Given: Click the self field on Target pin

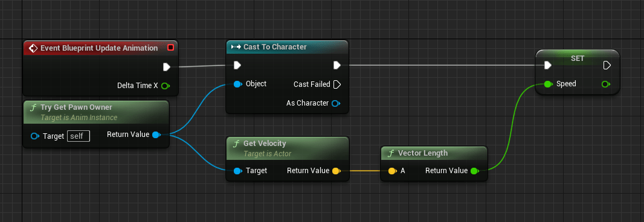Looking at the screenshot, I should 79,136.
